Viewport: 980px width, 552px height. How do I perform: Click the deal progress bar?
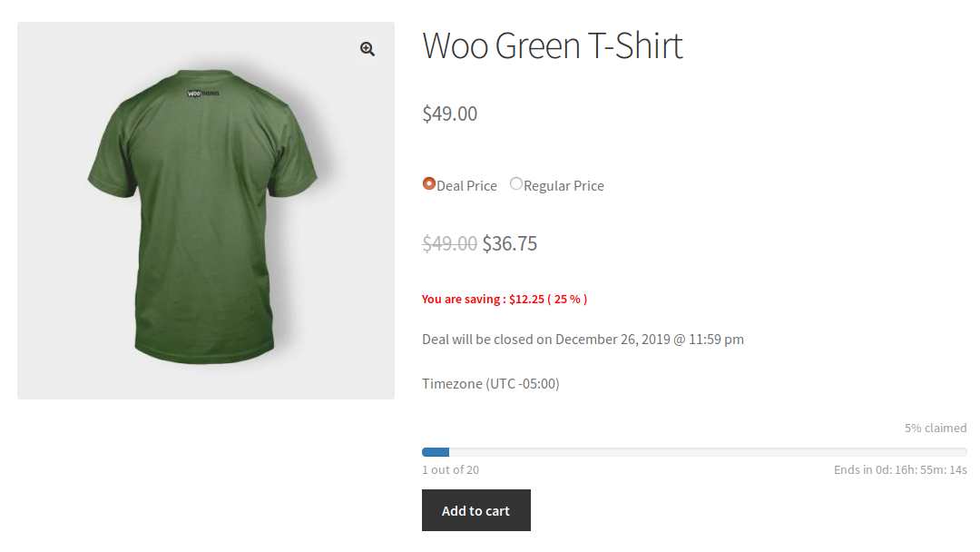pyautogui.click(x=693, y=450)
